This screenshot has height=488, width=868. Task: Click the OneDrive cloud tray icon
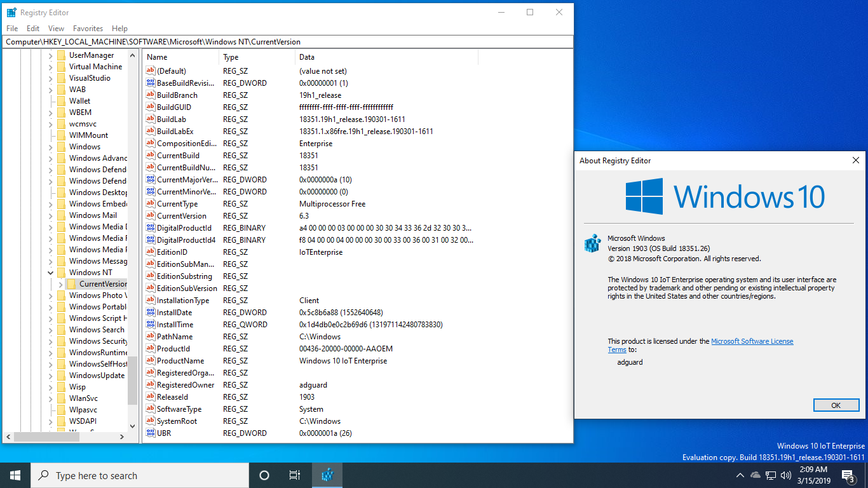[x=756, y=475]
